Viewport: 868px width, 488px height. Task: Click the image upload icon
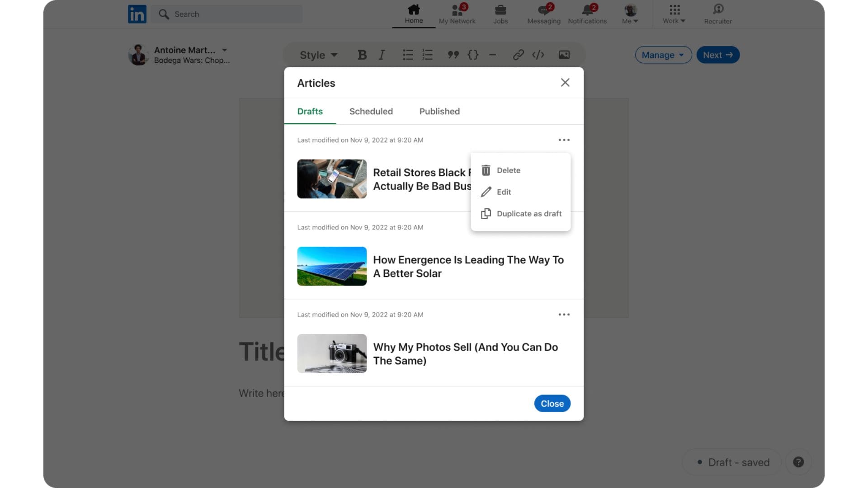(564, 55)
